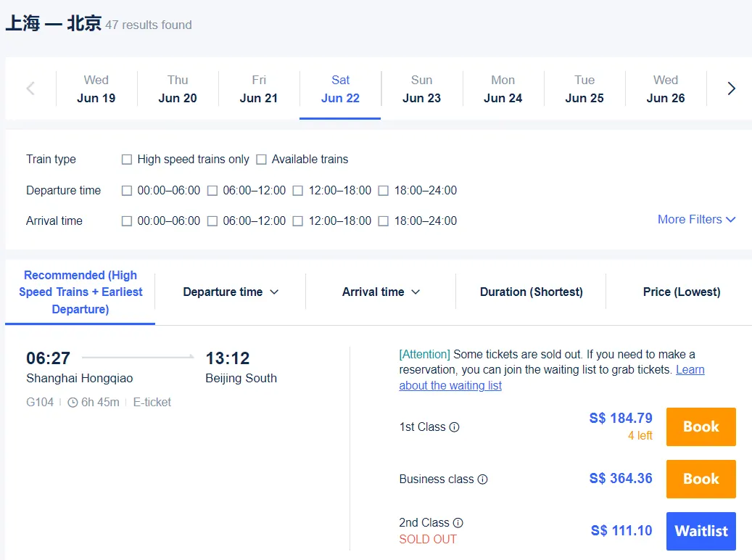The height and width of the screenshot is (560, 752).
Task: Open the Learn about the waiting list link
Action: point(450,385)
